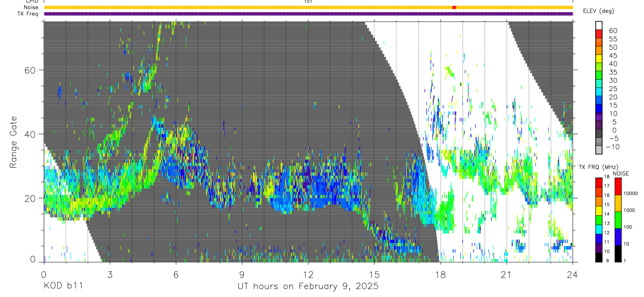
Task: Click the 'TX FRQ (MHz)' legend title
Action: click(598, 167)
